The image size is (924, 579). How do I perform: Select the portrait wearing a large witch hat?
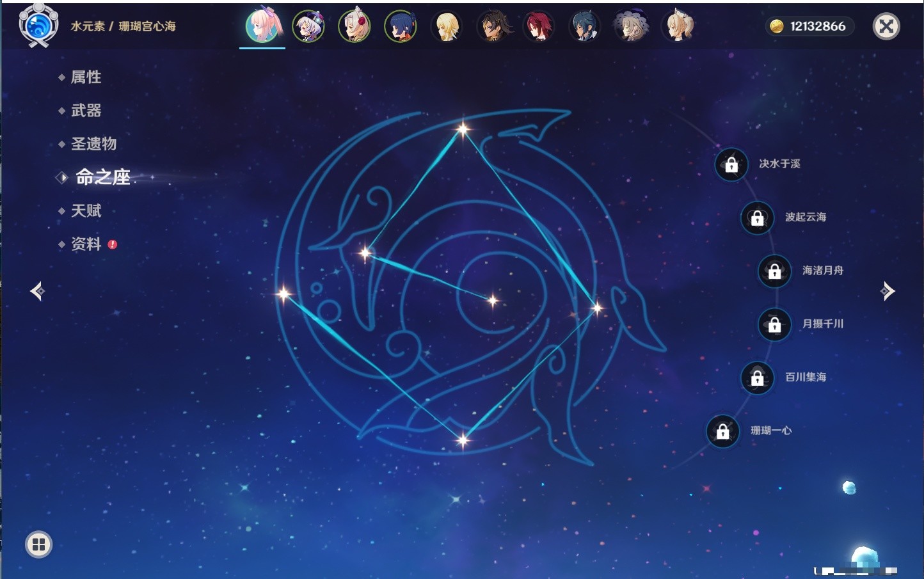(632, 26)
